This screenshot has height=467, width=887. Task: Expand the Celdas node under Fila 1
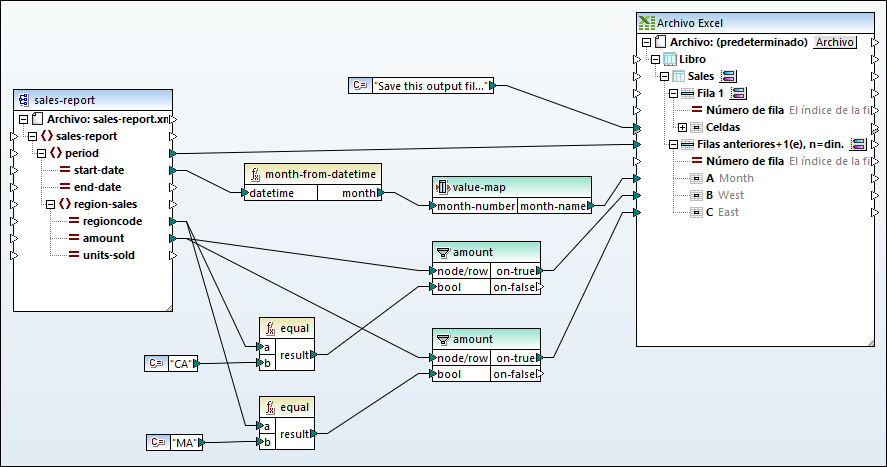click(683, 127)
